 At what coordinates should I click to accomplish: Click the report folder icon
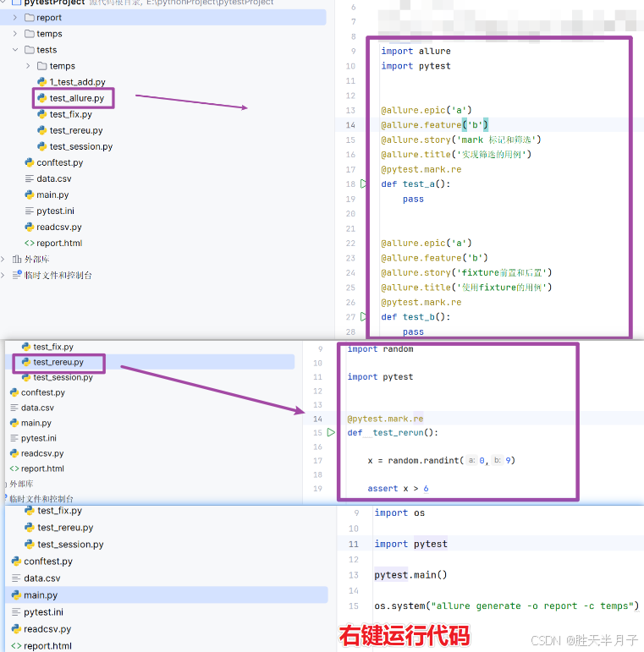click(29, 18)
